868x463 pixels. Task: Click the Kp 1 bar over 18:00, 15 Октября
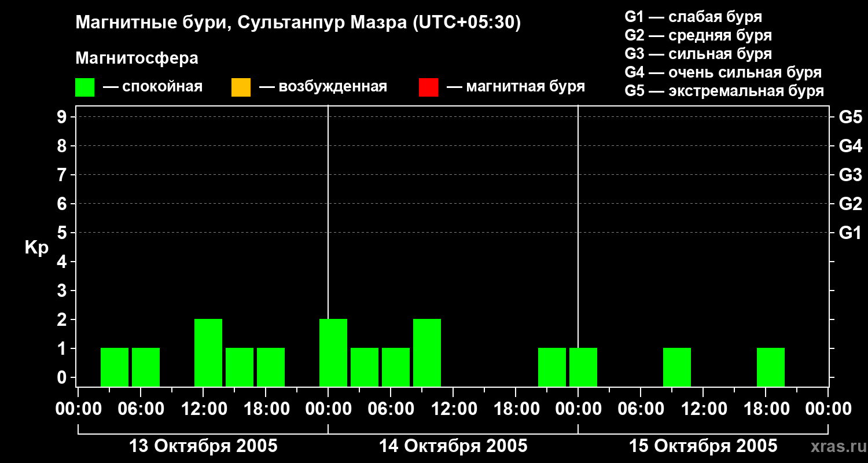click(771, 368)
